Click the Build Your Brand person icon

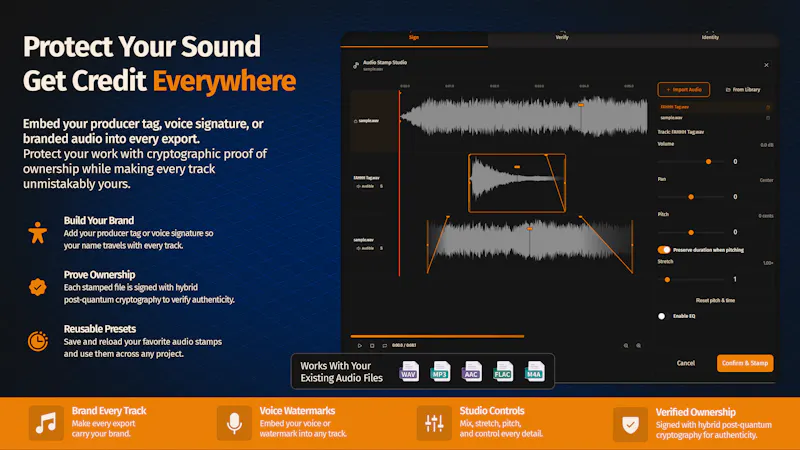click(x=38, y=233)
